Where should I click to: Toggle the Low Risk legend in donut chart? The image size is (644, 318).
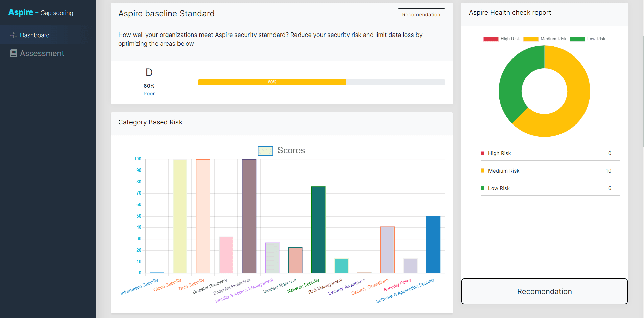pos(588,39)
